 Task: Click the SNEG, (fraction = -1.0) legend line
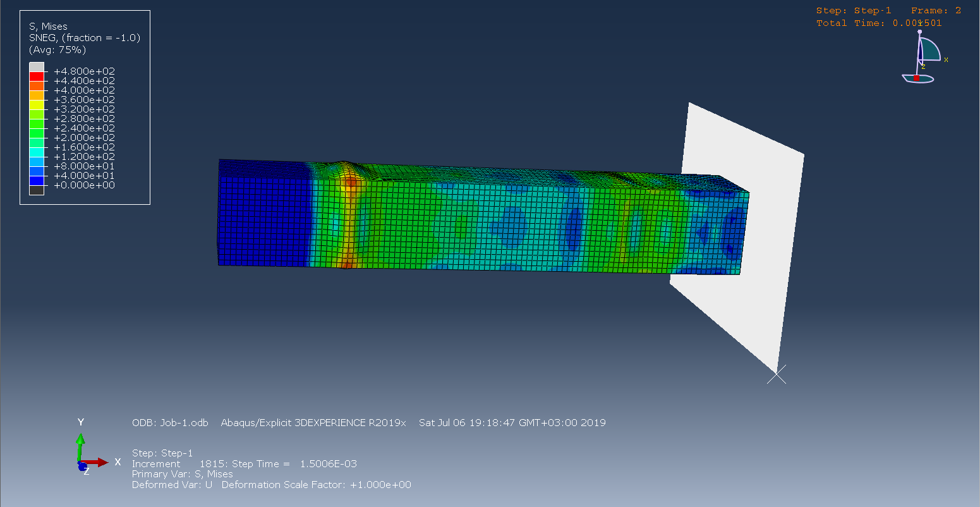click(x=85, y=38)
